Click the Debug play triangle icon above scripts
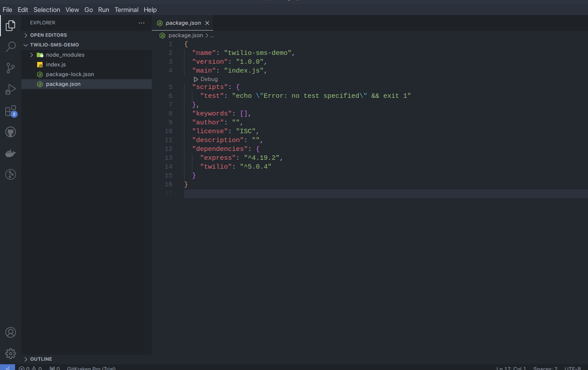This screenshot has height=370, width=588. tap(196, 79)
